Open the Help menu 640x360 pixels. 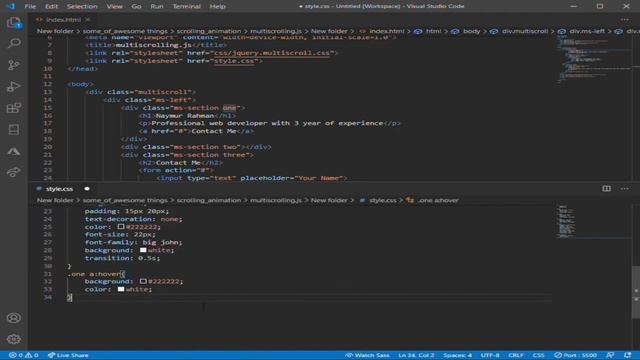(x=218, y=6)
